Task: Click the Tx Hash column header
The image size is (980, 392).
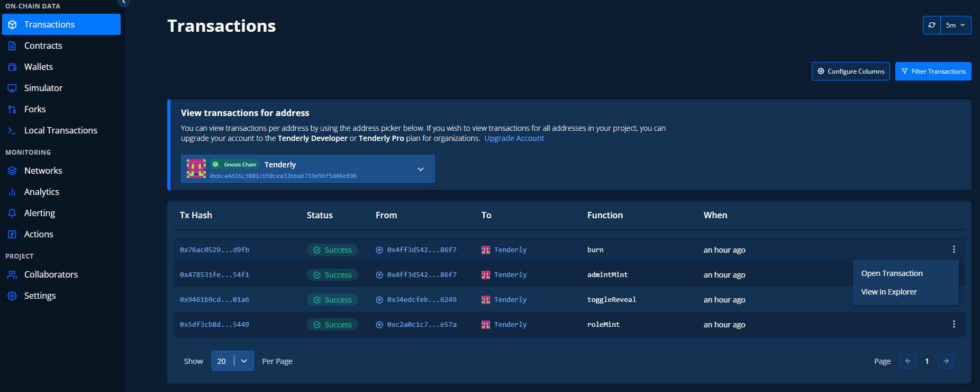Action: pyautogui.click(x=196, y=215)
